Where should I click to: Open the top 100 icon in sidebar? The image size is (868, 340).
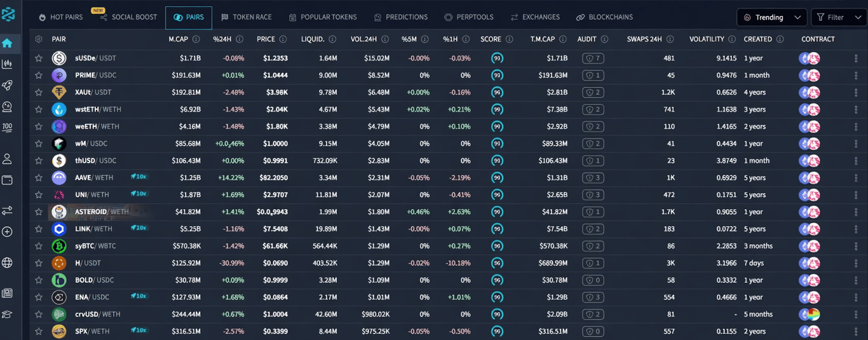click(7, 127)
